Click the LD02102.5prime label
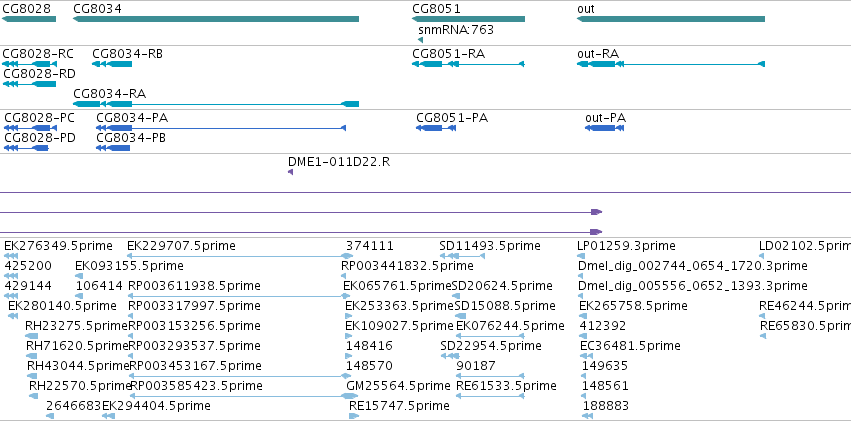 coord(805,246)
